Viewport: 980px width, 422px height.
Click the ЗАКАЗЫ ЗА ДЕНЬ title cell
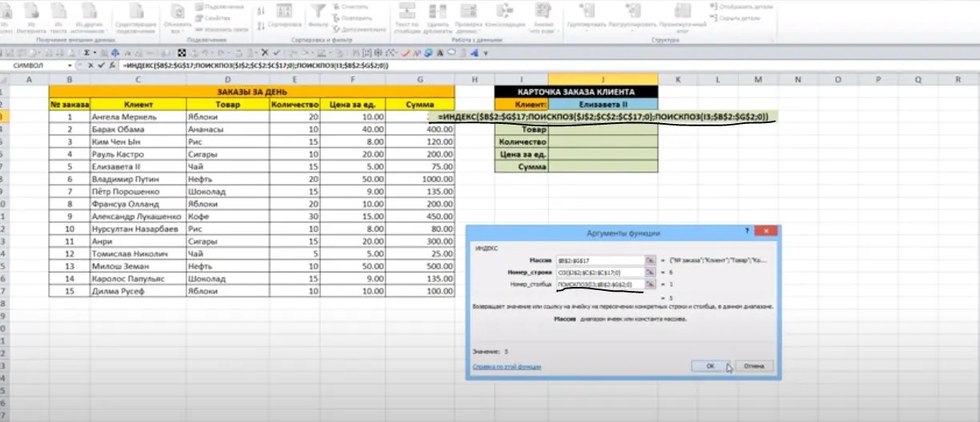click(251, 92)
